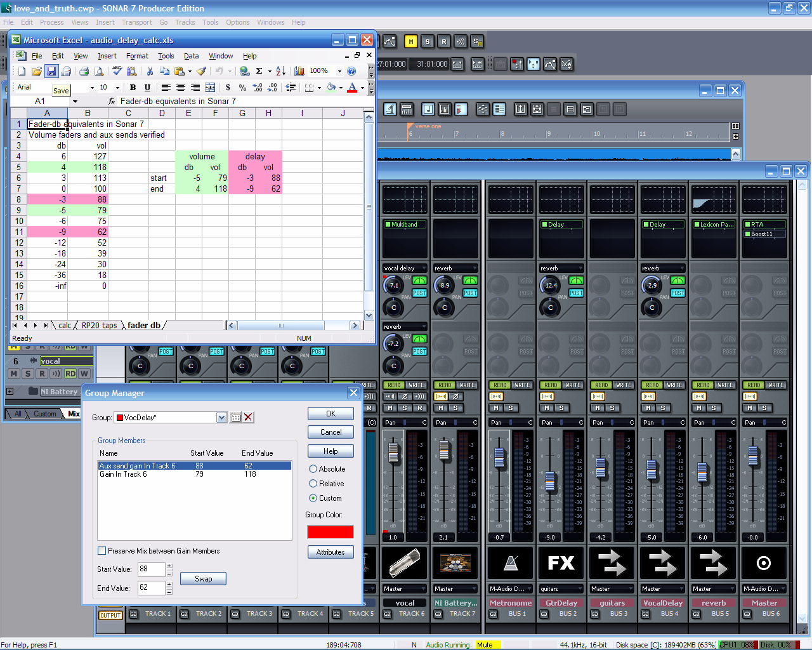
Task: Click the Start Value input field
Action: [151, 569]
